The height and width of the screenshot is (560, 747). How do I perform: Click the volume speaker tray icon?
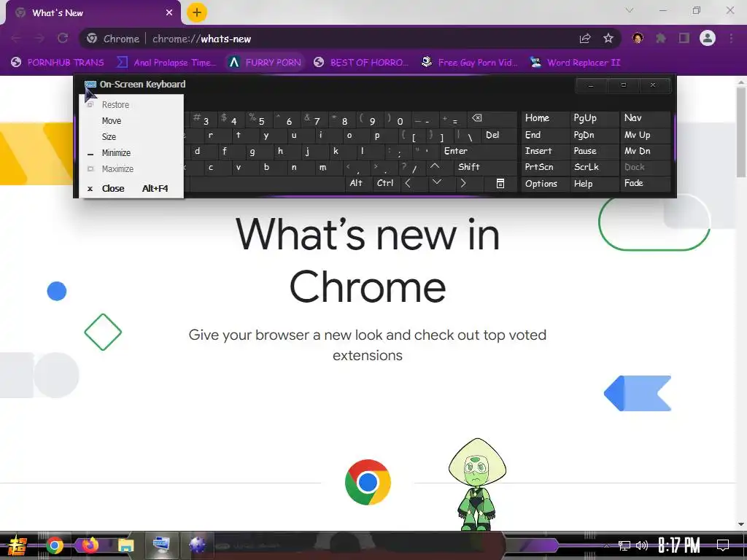(642, 545)
